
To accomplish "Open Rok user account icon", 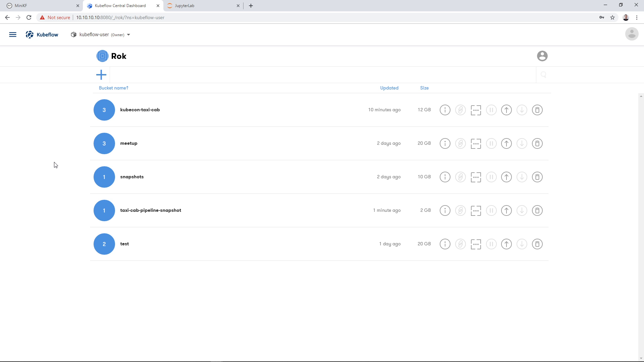I will pyautogui.click(x=542, y=56).
